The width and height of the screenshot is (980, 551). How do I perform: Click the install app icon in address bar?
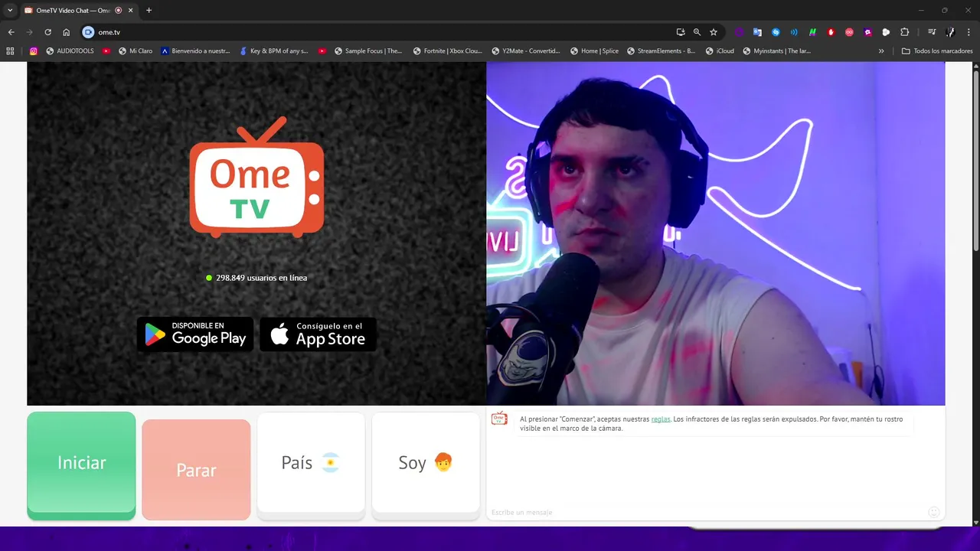point(681,32)
